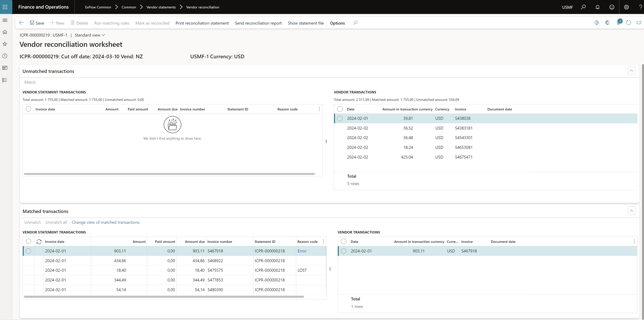Click the Print reconciliation statement icon
Image resolution: width=644 pixels, height=320 pixels.
point(202,23)
